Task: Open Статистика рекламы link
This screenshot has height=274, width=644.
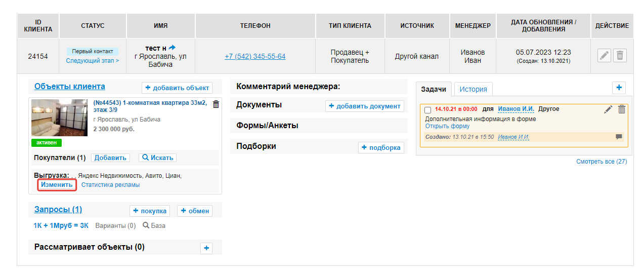Action: tap(110, 185)
